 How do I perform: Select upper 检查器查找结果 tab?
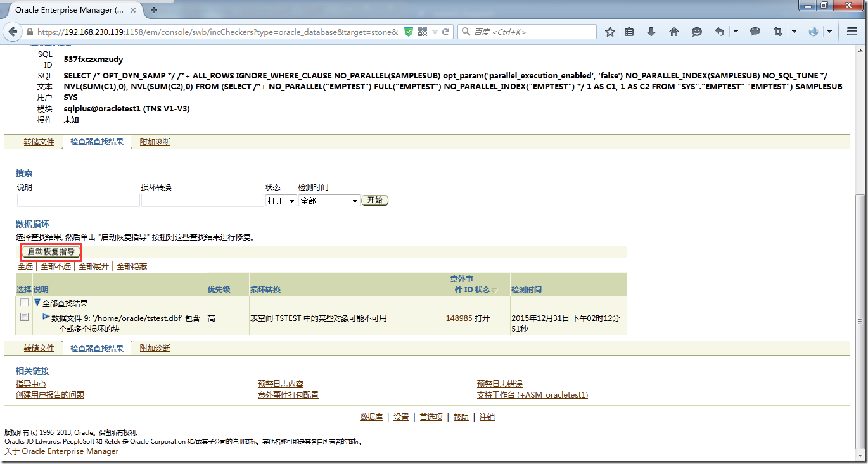[x=97, y=142]
